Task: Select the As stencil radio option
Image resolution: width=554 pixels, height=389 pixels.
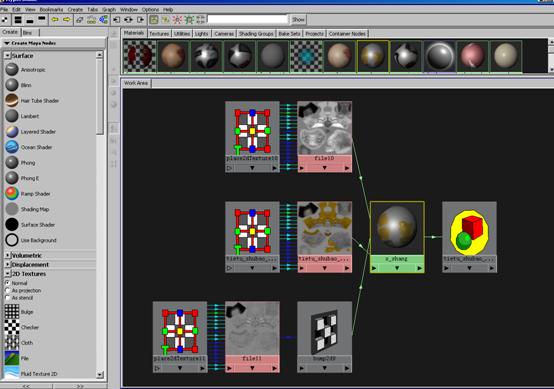Action: coord(7,298)
